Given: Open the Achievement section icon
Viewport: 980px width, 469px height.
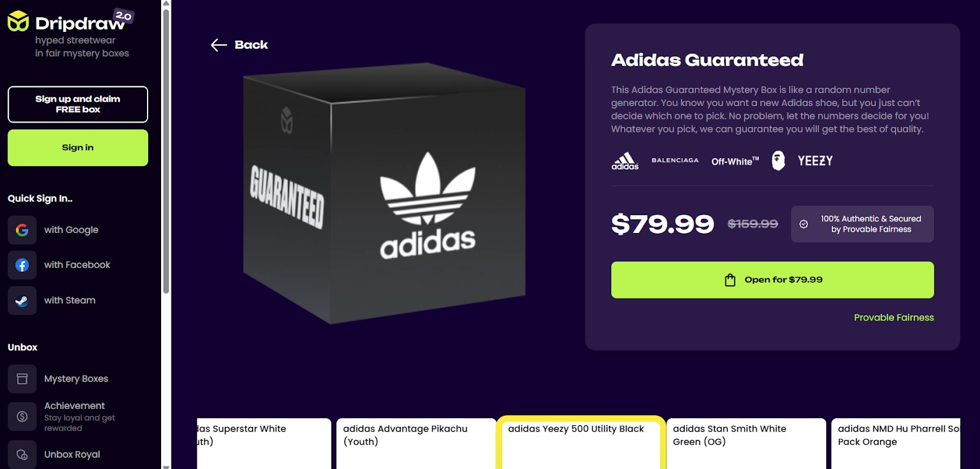Looking at the screenshot, I should coord(22,416).
